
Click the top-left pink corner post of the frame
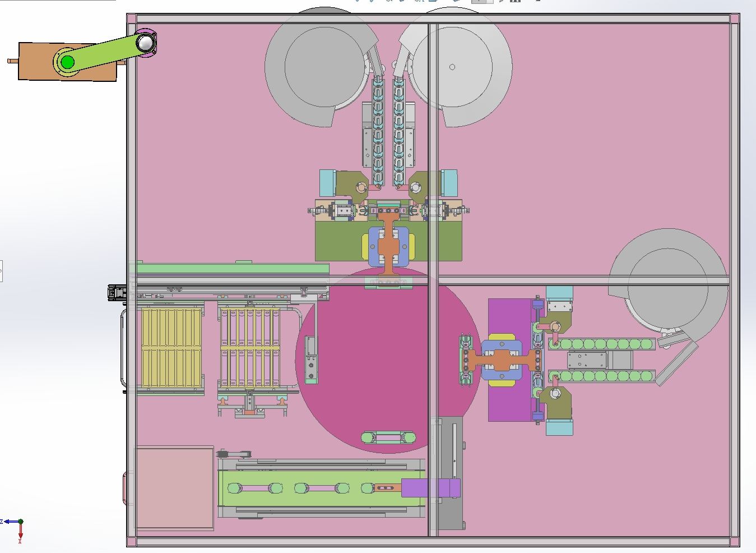(x=132, y=19)
